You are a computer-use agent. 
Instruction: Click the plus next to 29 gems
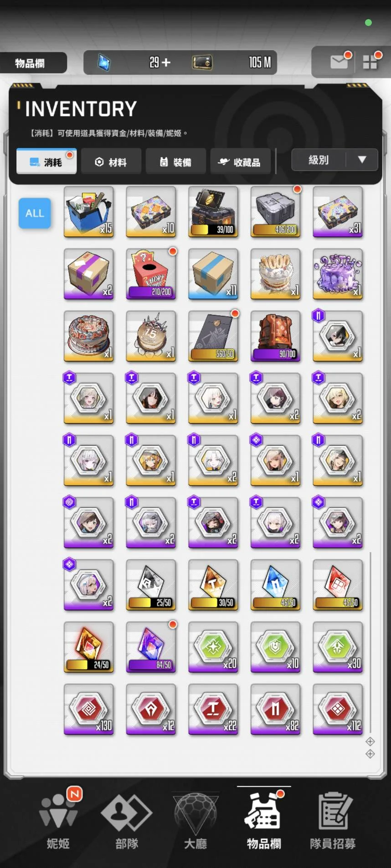(166, 62)
